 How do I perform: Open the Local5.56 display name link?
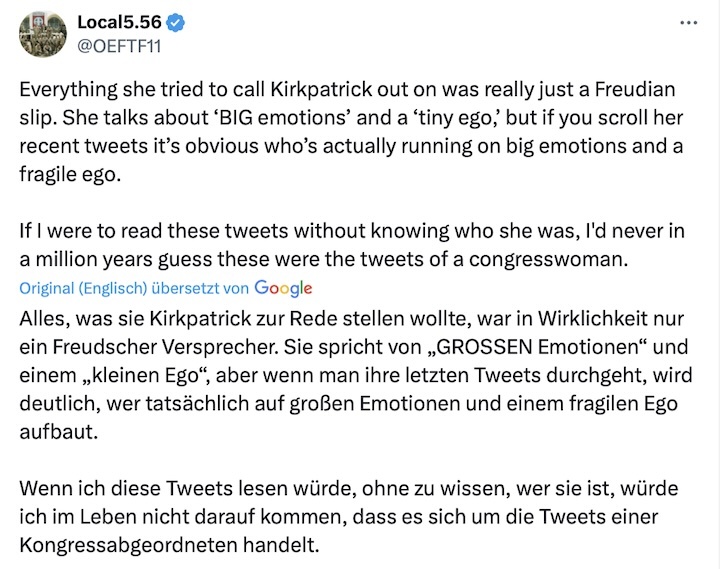[118, 21]
